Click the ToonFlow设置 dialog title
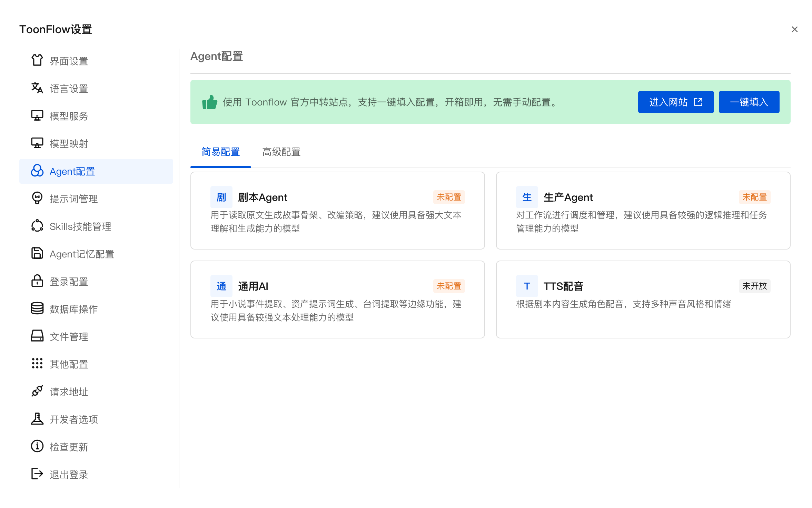Viewport: 812px width, 508px height. 56,30
